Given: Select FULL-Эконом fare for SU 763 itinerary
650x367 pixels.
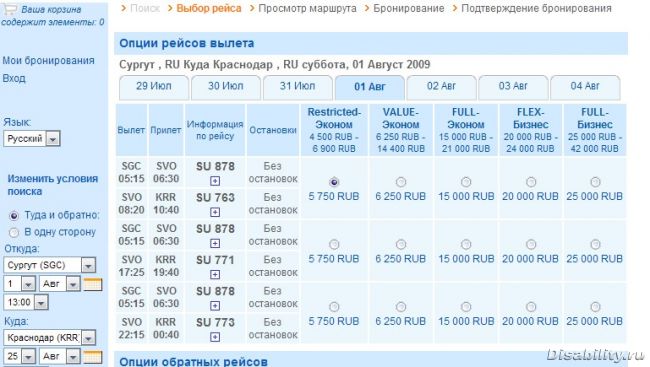Looking at the screenshot, I should click(x=466, y=182).
